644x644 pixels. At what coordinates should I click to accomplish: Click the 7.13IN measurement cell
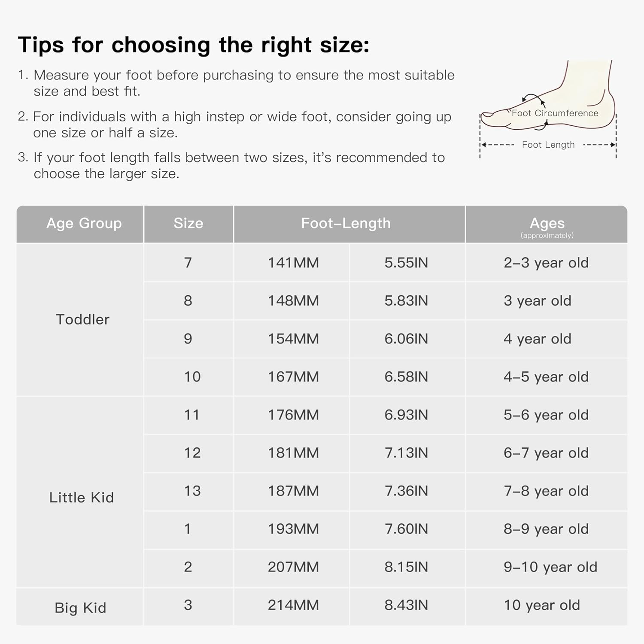point(407,453)
